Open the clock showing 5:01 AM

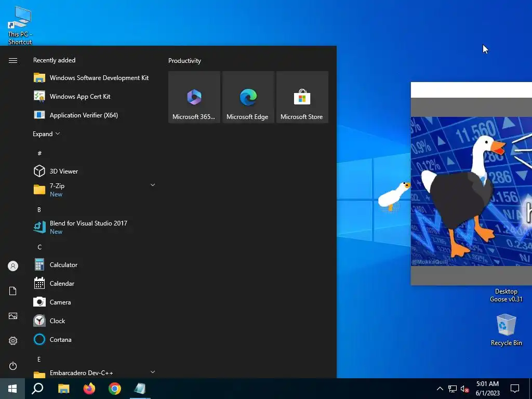(487, 389)
